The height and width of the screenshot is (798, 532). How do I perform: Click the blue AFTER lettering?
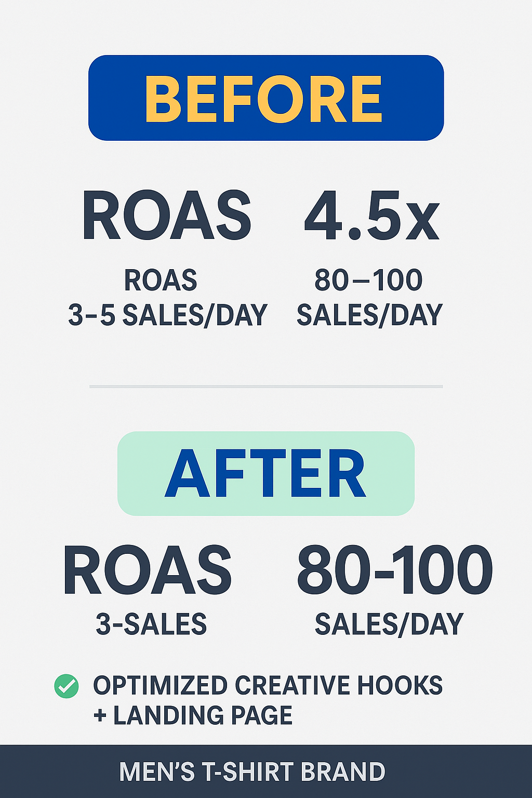[265, 474]
